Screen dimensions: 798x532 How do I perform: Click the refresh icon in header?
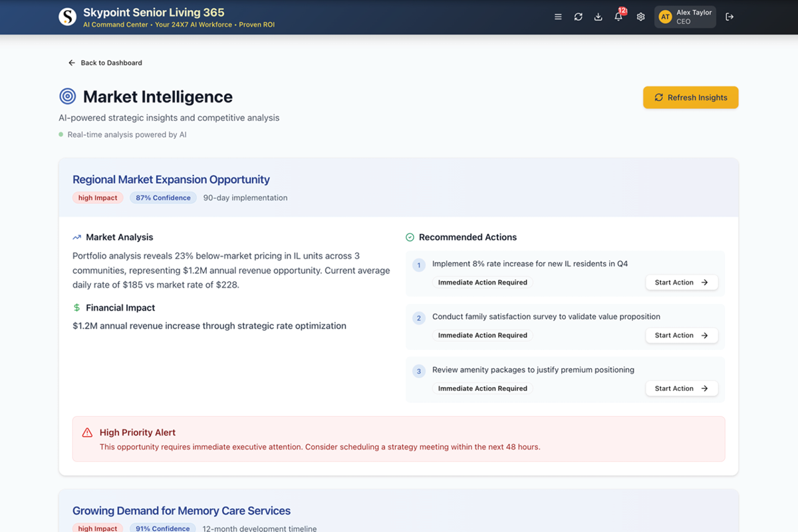(578, 17)
